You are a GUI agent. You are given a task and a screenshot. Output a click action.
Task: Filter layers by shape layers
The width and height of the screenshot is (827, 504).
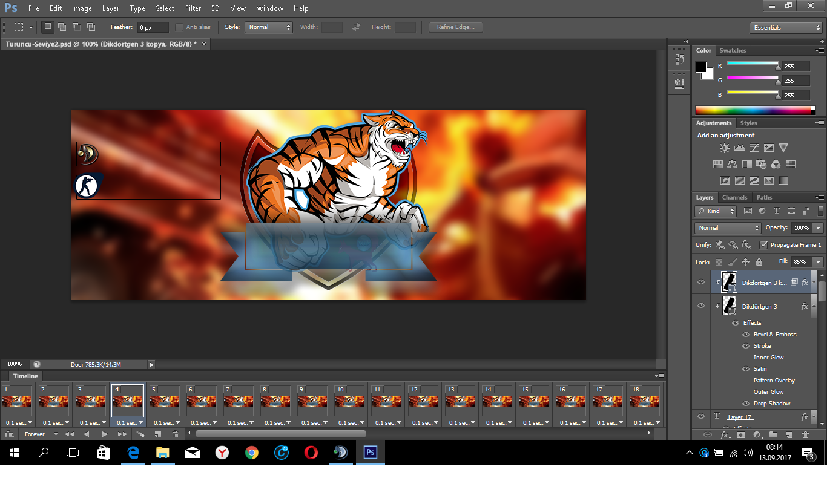[x=791, y=211]
